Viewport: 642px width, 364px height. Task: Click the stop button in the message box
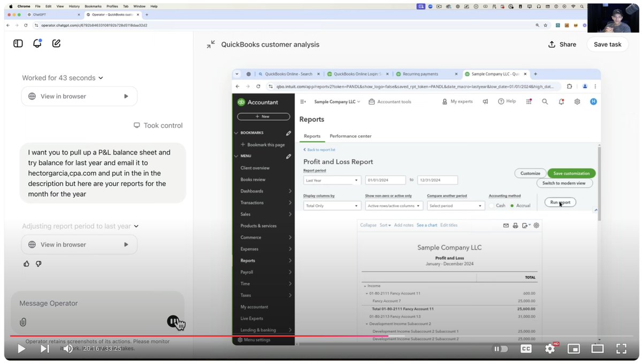point(173,321)
